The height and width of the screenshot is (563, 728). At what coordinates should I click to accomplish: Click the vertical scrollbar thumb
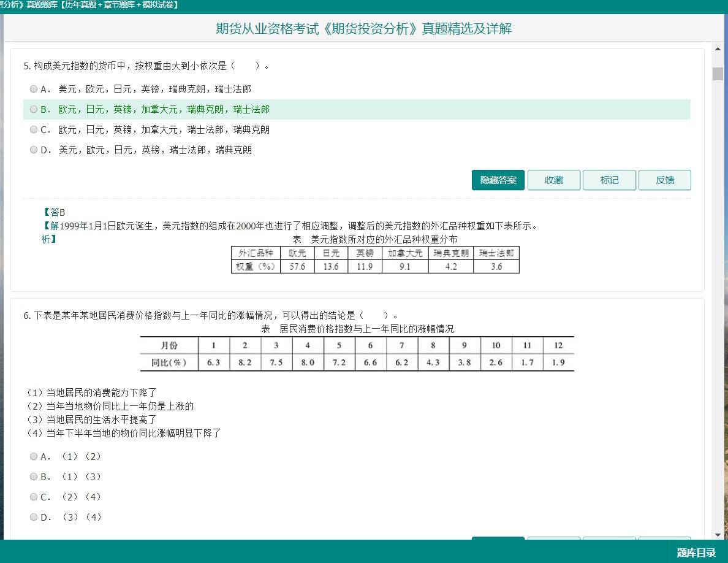718,74
